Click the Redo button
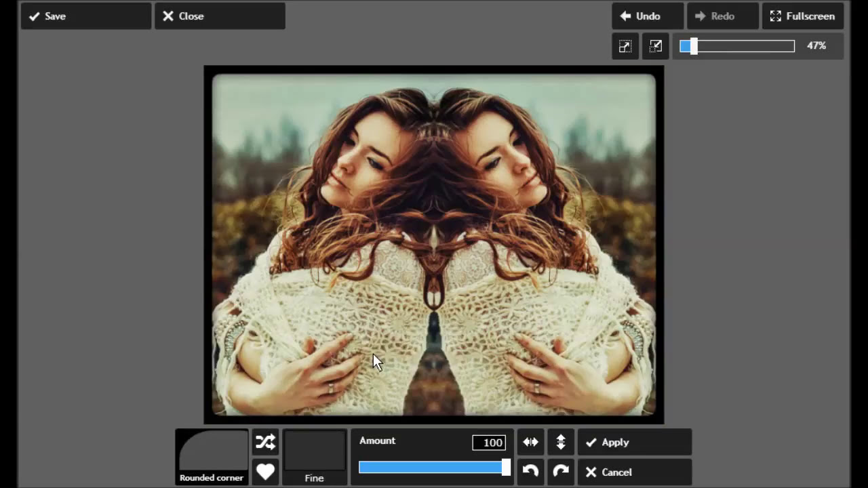The image size is (868, 488). click(x=722, y=16)
